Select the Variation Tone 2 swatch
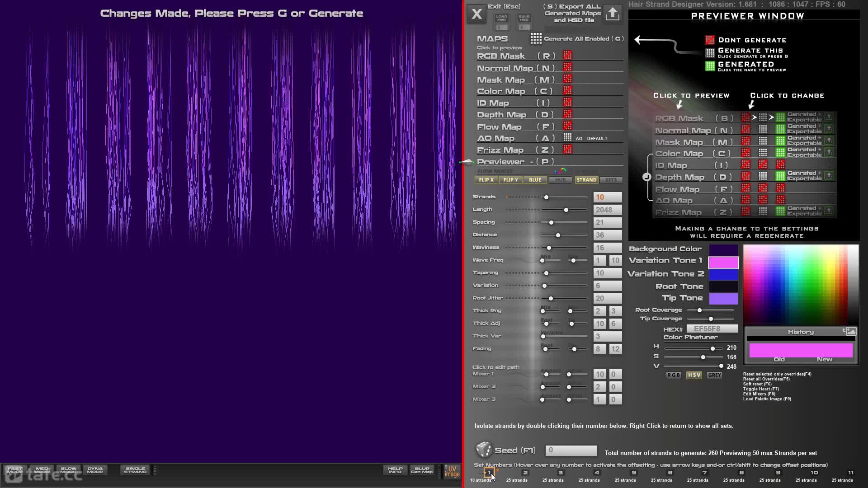Image resolution: width=868 pixels, height=488 pixels. coord(723,275)
